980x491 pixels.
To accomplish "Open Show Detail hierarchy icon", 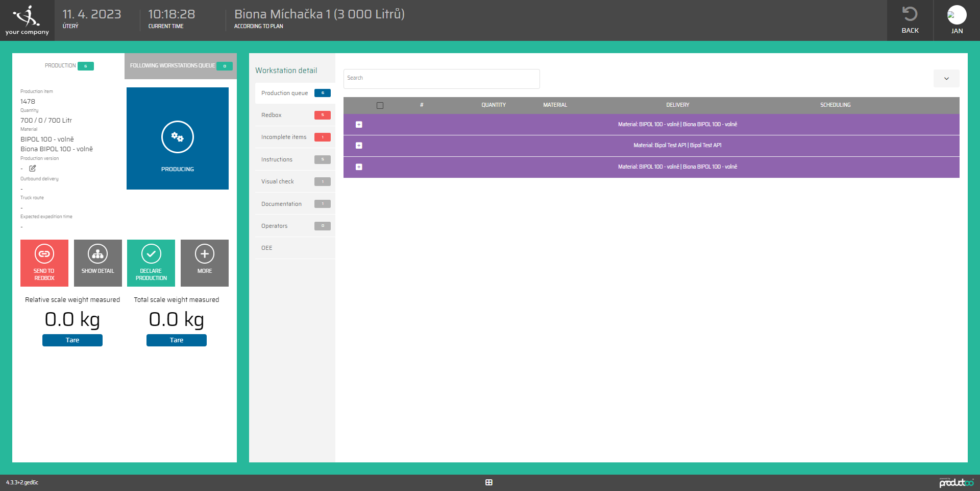I will point(97,254).
